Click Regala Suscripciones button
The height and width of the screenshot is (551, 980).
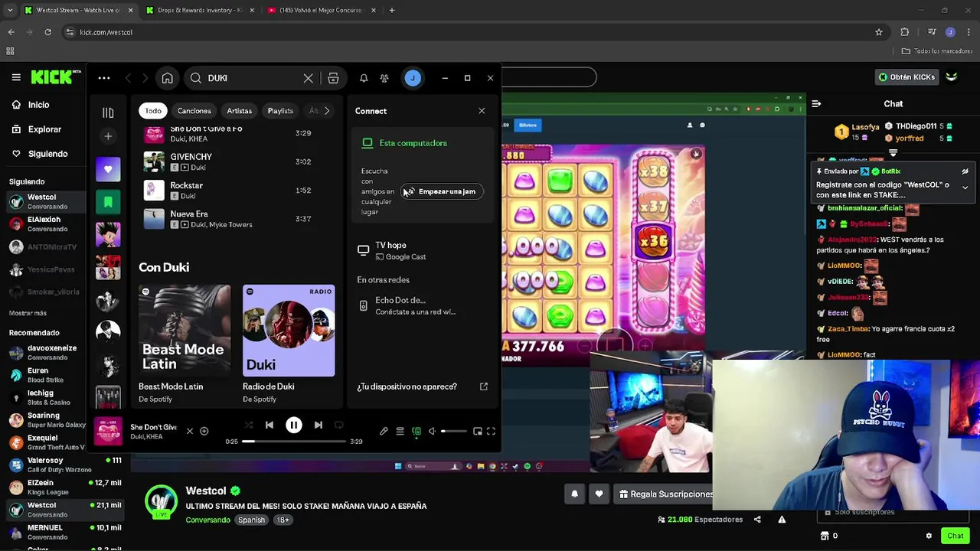click(665, 494)
